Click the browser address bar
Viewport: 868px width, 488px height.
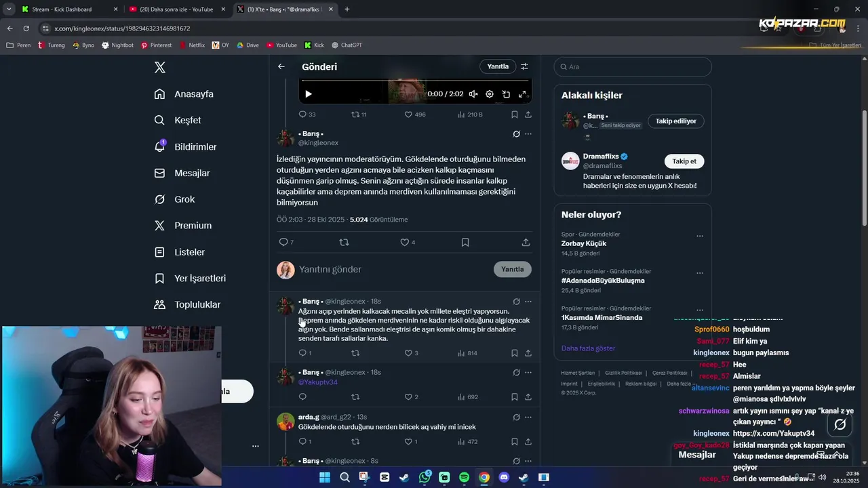[393, 28]
